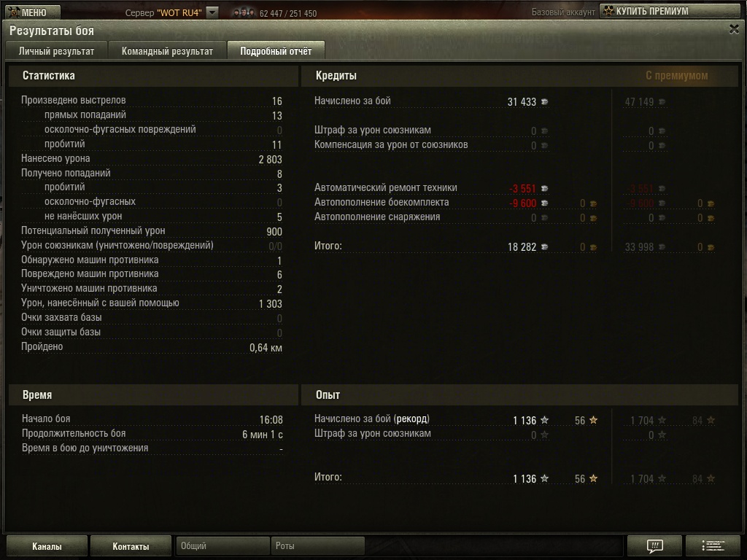Close the battle results window
The width and height of the screenshot is (747, 560).
click(734, 29)
